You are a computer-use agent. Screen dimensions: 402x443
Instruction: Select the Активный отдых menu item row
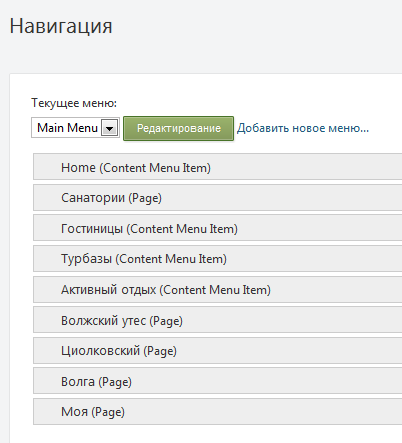point(217,289)
